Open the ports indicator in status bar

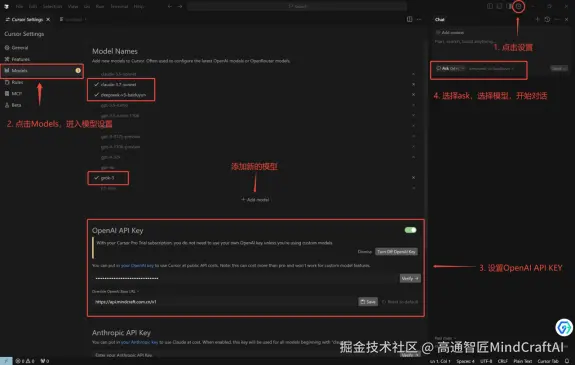click(45, 361)
